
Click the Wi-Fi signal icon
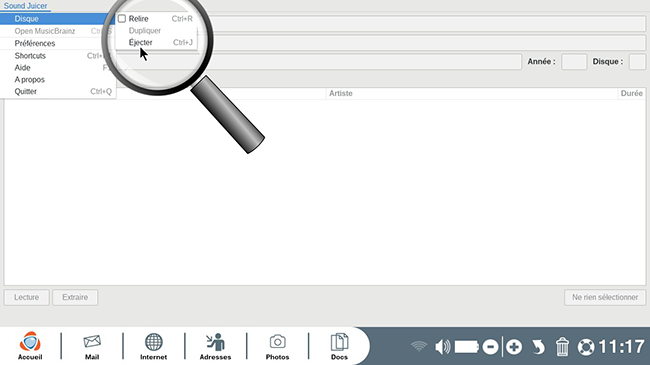pos(419,346)
